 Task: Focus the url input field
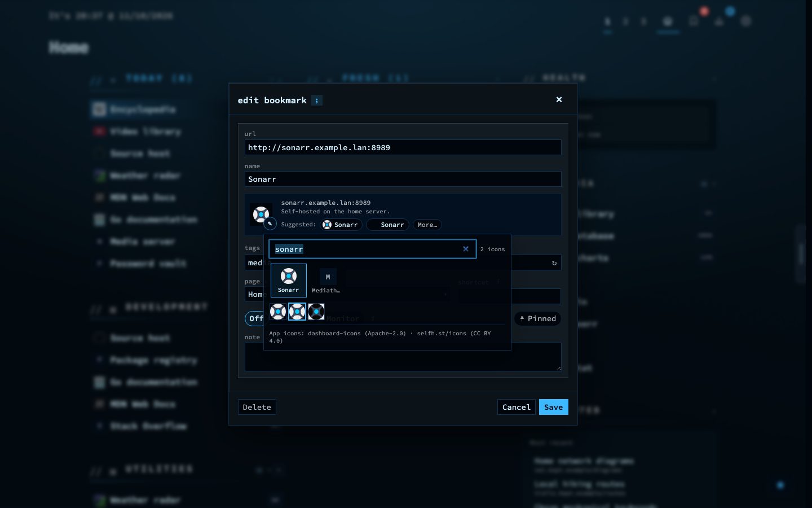click(x=403, y=147)
